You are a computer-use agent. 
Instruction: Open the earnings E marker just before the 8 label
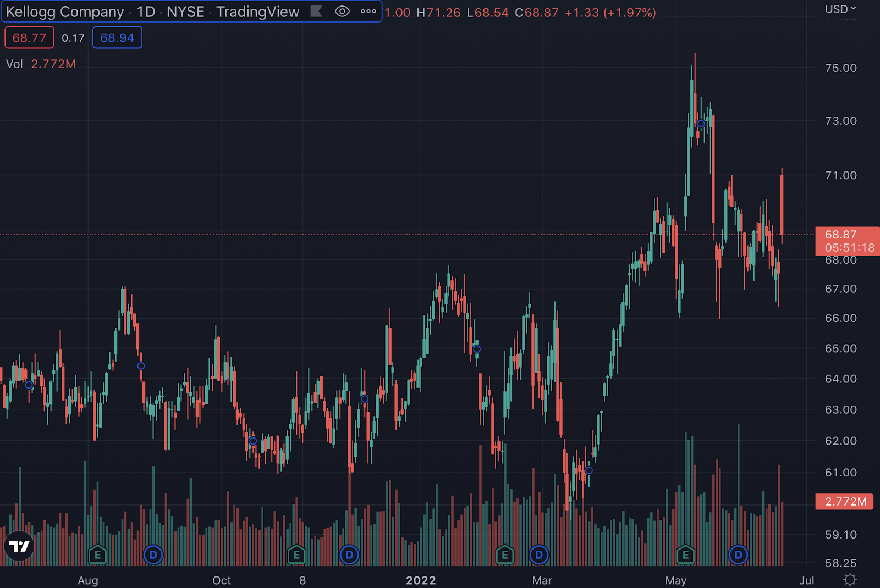point(296,555)
